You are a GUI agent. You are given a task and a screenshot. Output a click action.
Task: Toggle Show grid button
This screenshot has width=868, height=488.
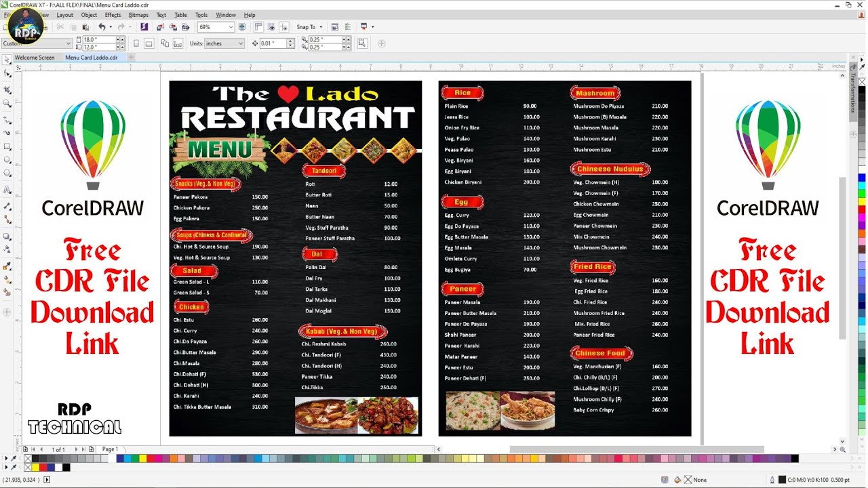click(x=271, y=27)
